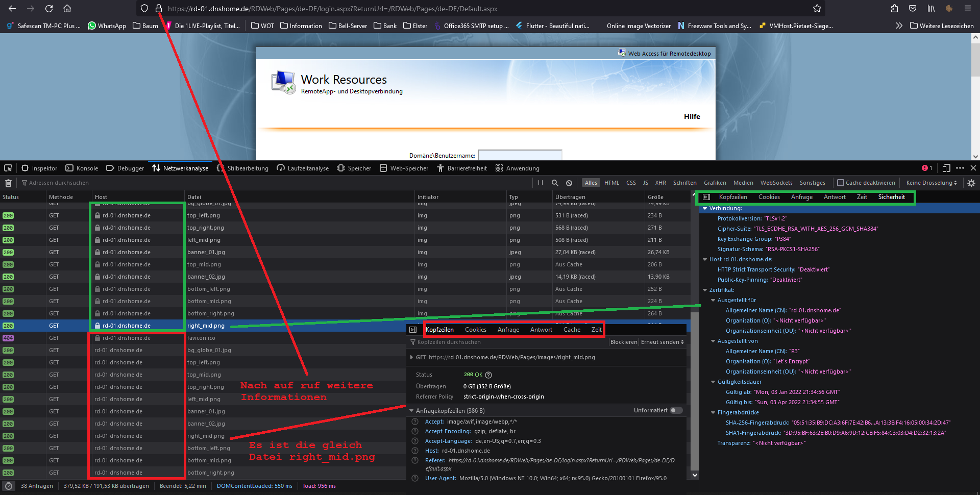980x495 pixels.
Task: Click the clear network requests trash icon
Action: tap(8, 183)
